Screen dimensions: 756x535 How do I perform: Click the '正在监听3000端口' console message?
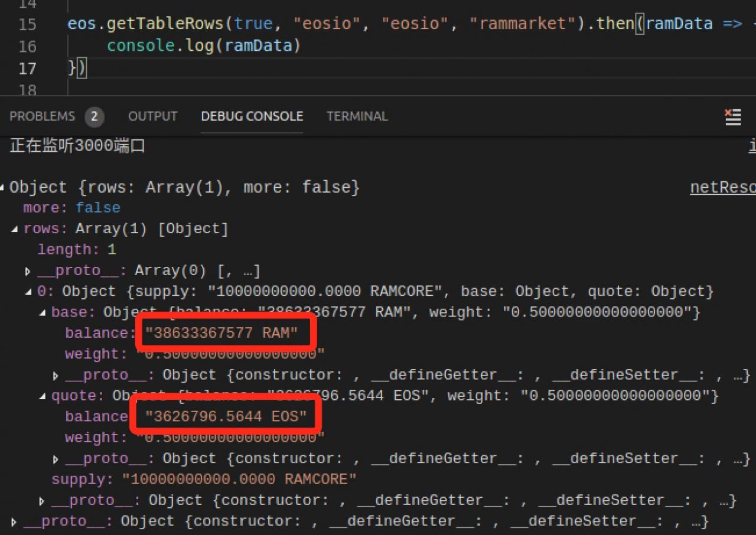pyautogui.click(x=77, y=145)
